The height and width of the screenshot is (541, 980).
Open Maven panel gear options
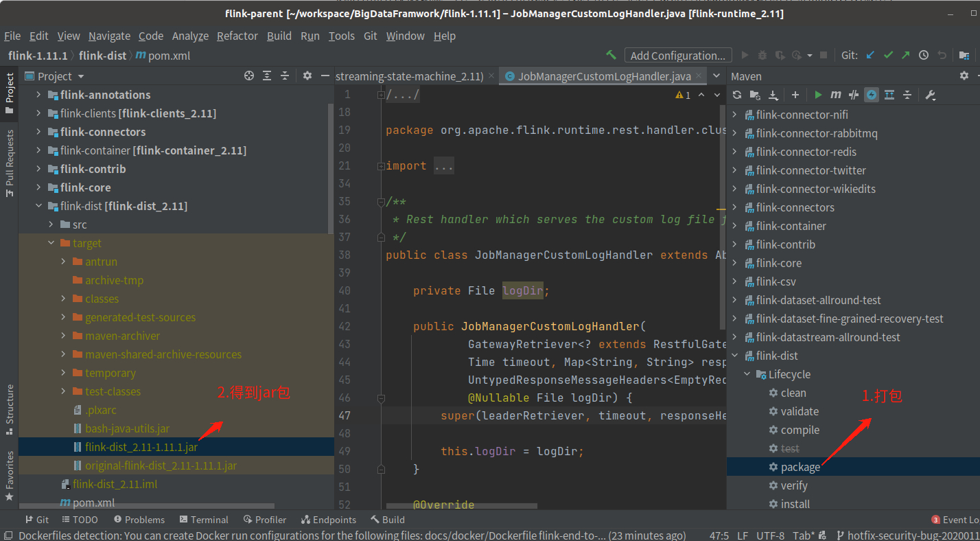pyautogui.click(x=964, y=76)
